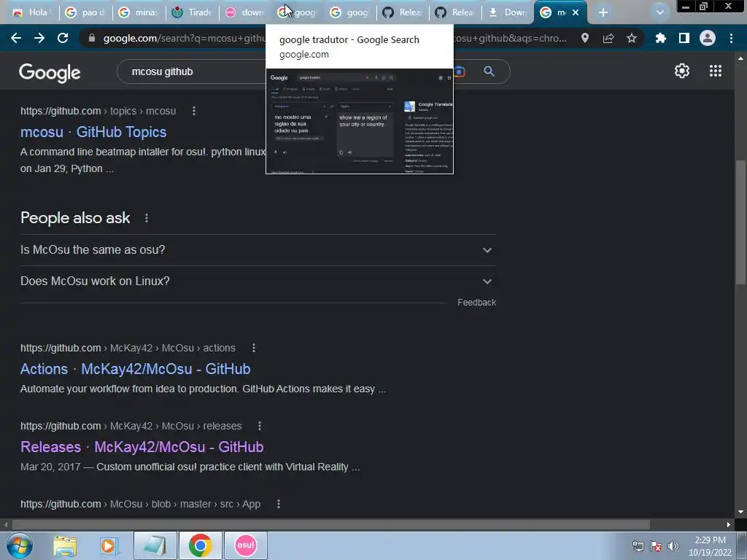Open options for the Releases McKay42/McOsu result

tap(260, 426)
